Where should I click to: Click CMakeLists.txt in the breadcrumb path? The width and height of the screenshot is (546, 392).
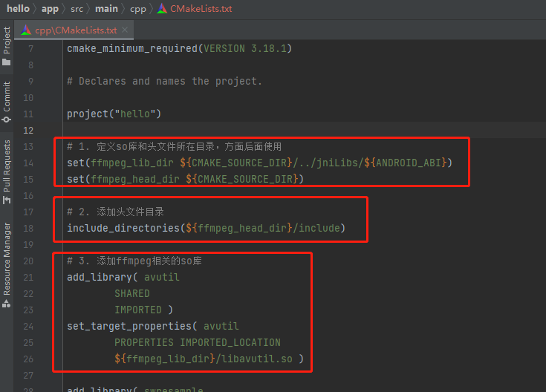(x=201, y=9)
